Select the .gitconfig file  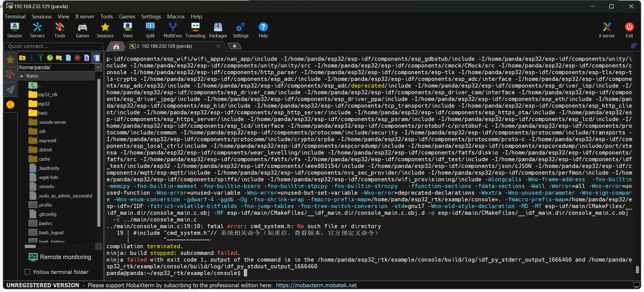point(43,214)
